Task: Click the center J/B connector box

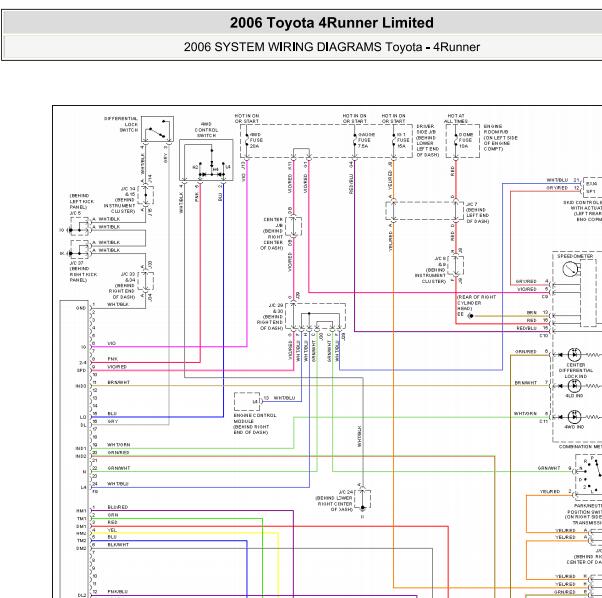Action: point(293,226)
